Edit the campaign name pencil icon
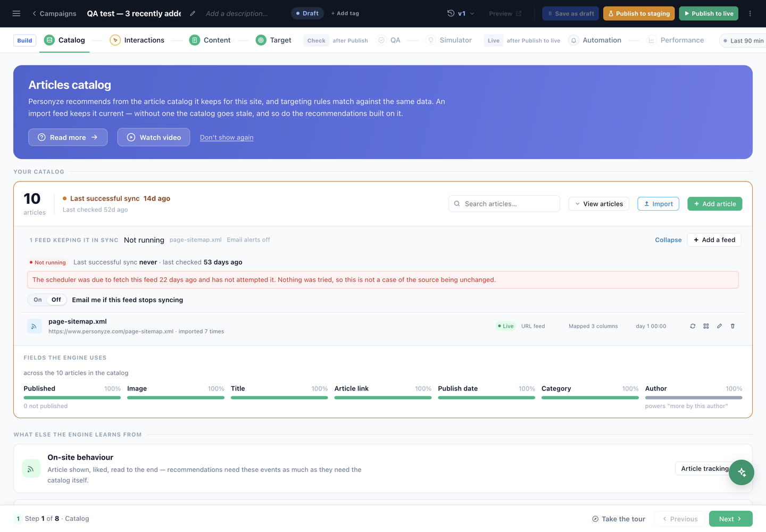Viewport: 766px width, 532px height. [193, 13]
